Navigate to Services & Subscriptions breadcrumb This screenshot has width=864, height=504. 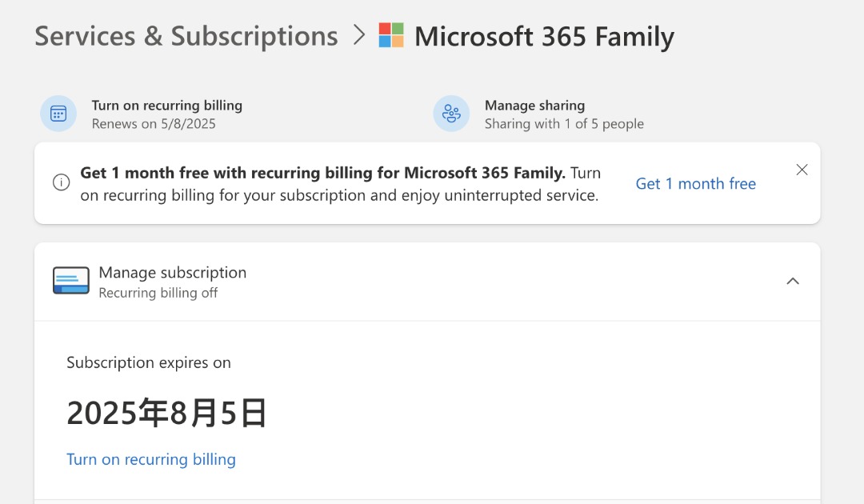click(186, 35)
